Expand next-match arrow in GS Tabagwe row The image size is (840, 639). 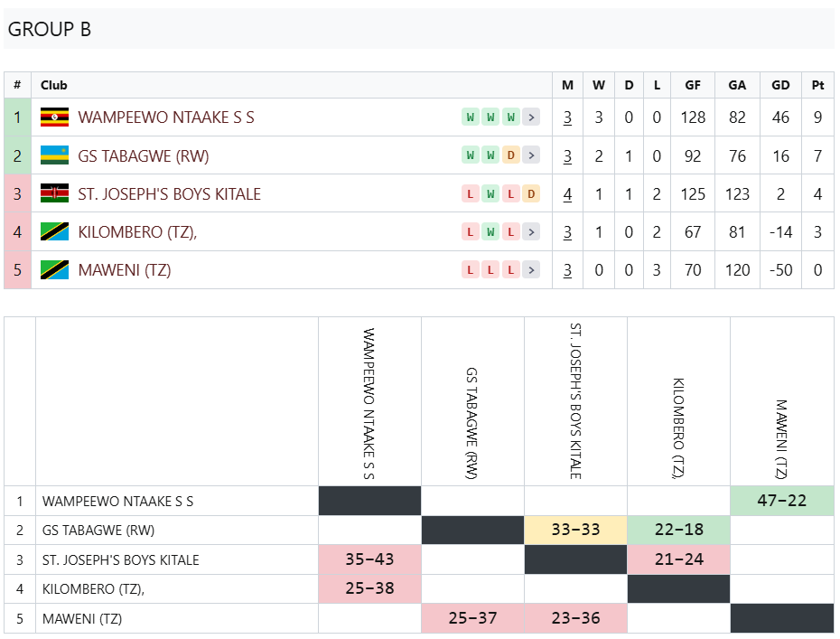click(x=531, y=155)
